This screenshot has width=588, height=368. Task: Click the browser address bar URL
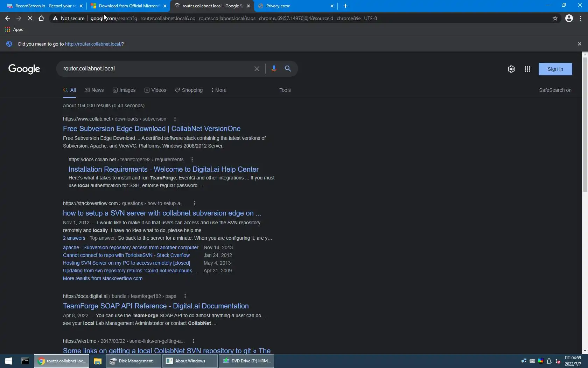coord(234,18)
